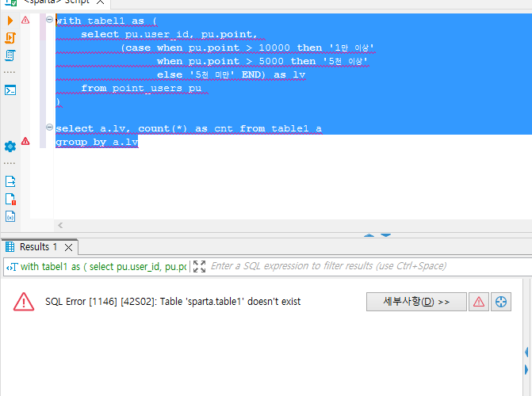Click the 'group by a.lv' code line
Image resolution: width=532 pixels, height=396 pixels.
[97, 142]
